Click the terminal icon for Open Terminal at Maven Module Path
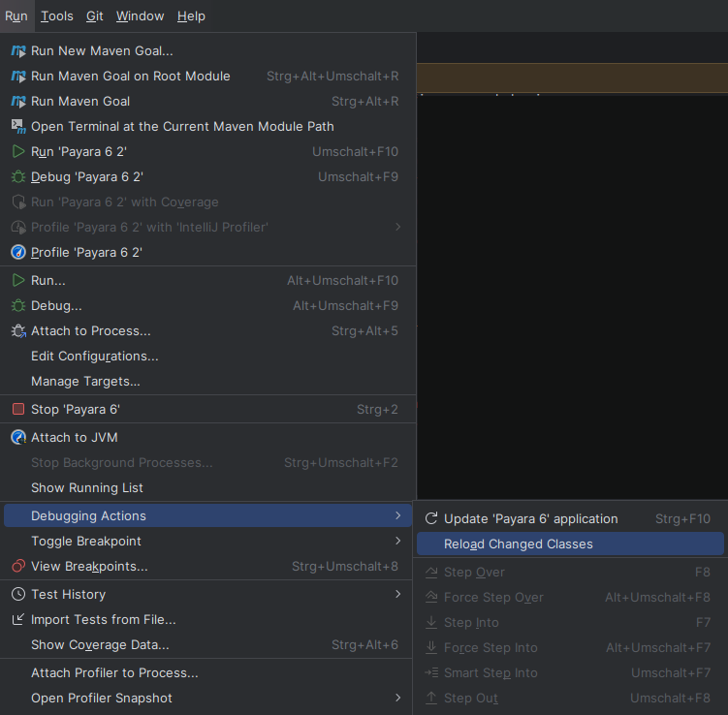This screenshot has height=715, width=728. click(17, 126)
